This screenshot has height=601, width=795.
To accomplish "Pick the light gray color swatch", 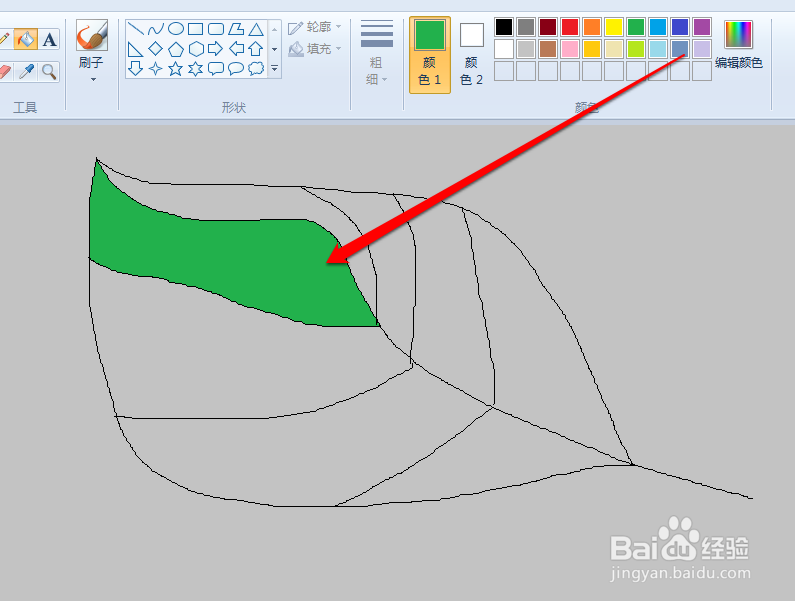I will pyautogui.click(x=526, y=49).
